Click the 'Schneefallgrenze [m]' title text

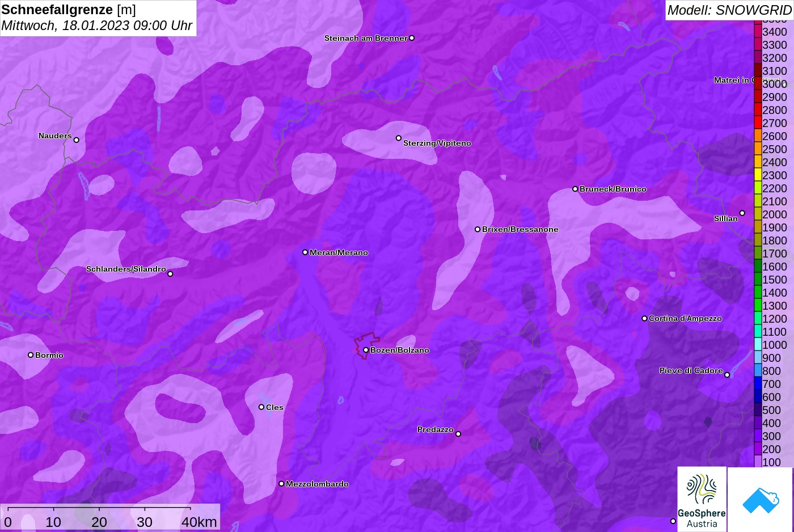69,10
